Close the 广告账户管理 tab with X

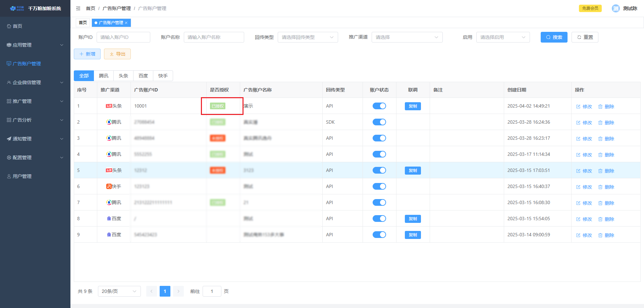click(x=126, y=23)
